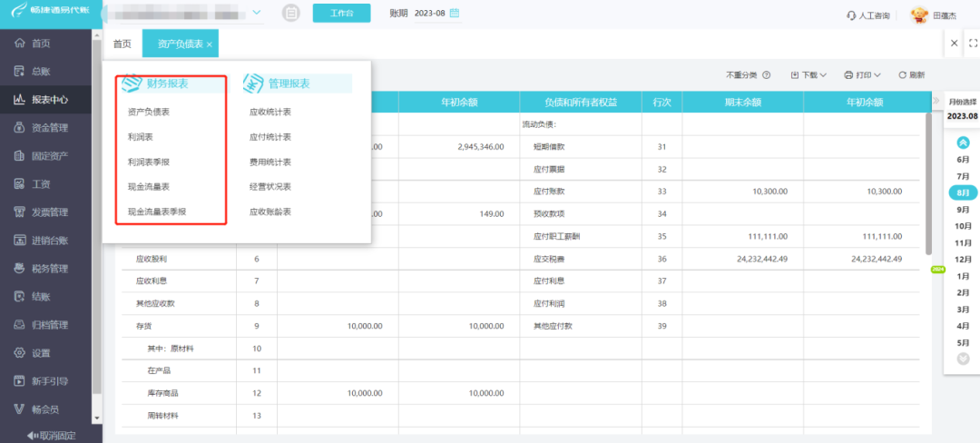This screenshot has height=443, width=980.
Task: Toggle 取消固定 sidebar pin
Action: 51,435
